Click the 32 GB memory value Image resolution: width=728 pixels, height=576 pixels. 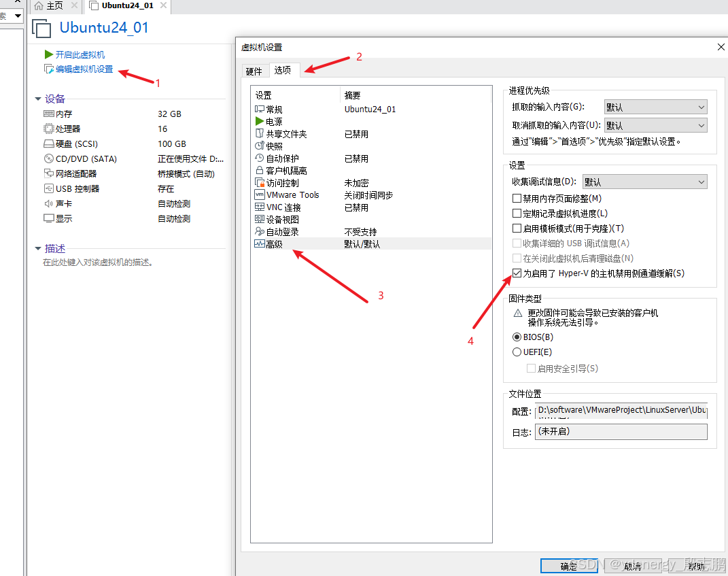169,114
